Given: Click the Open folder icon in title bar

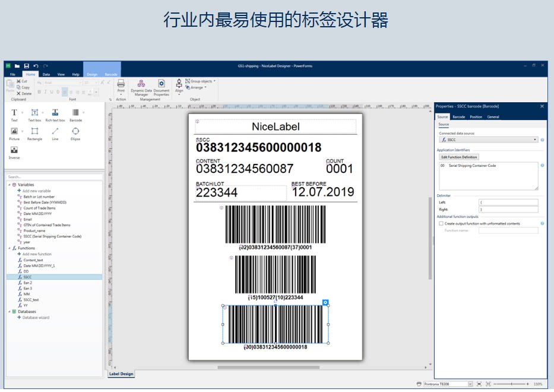Looking at the screenshot, I should 17,66.
